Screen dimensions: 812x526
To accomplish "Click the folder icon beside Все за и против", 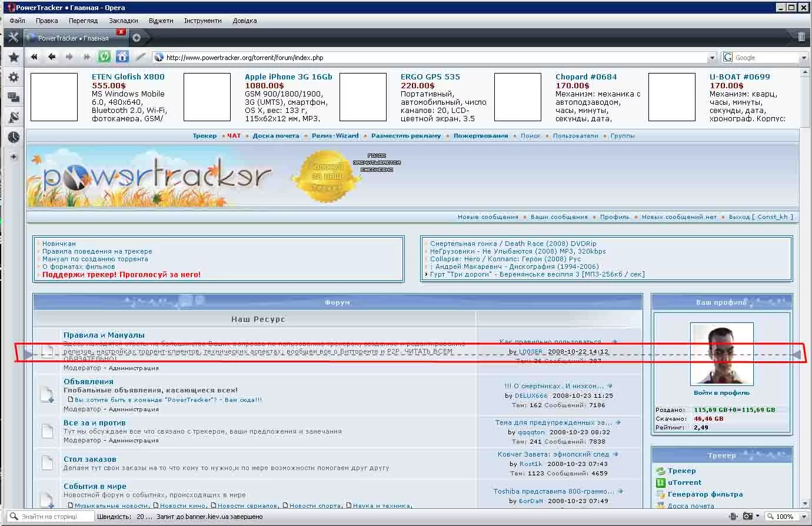I will click(x=48, y=431).
